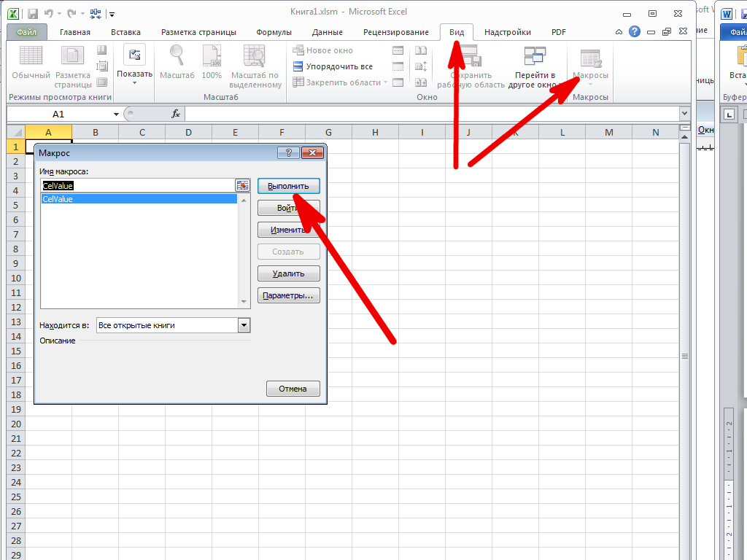Open the Формулы tab

coord(274,32)
